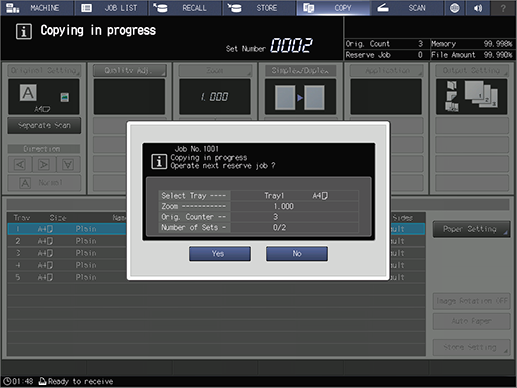
Task: Click the Memory 99.998% indicator
Action: (472, 44)
